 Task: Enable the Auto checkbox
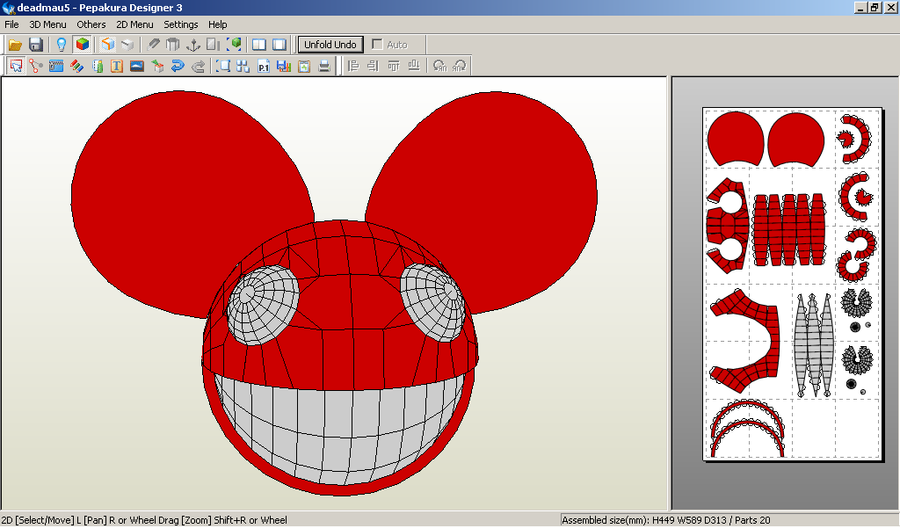(377, 44)
